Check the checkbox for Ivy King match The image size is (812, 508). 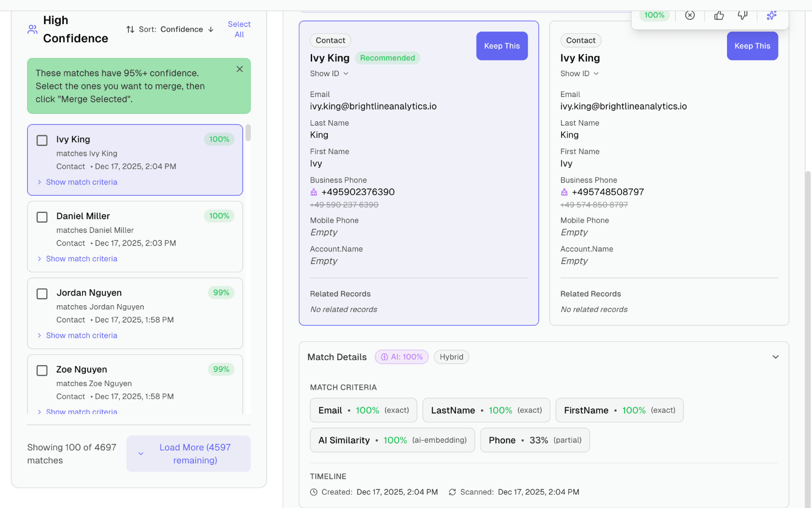pyautogui.click(x=42, y=140)
